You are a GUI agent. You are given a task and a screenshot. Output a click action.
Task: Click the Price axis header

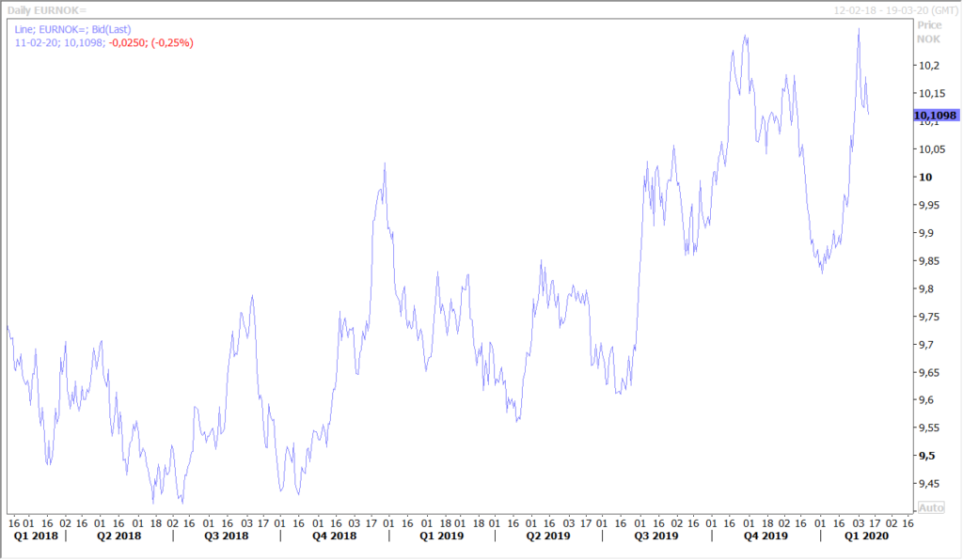pos(929,25)
